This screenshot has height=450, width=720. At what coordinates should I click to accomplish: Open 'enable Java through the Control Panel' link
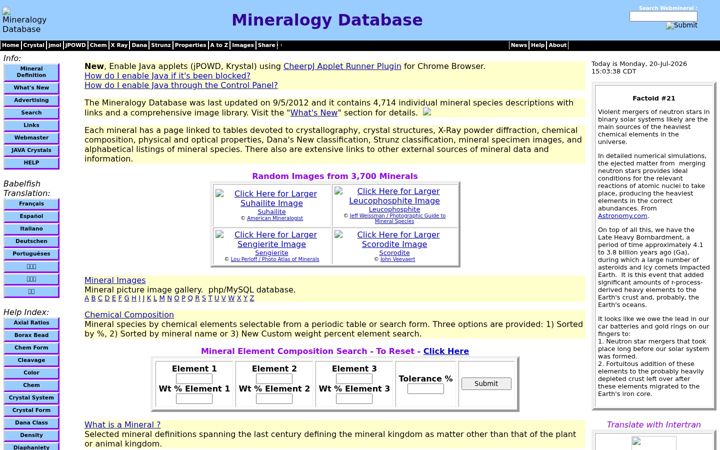[x=181, y=85]
